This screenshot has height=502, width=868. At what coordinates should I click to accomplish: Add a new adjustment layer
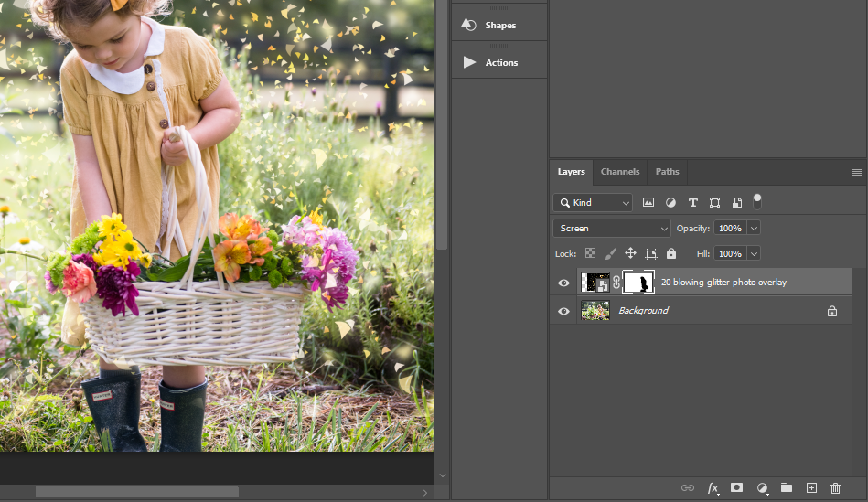[x=762, y=488]
